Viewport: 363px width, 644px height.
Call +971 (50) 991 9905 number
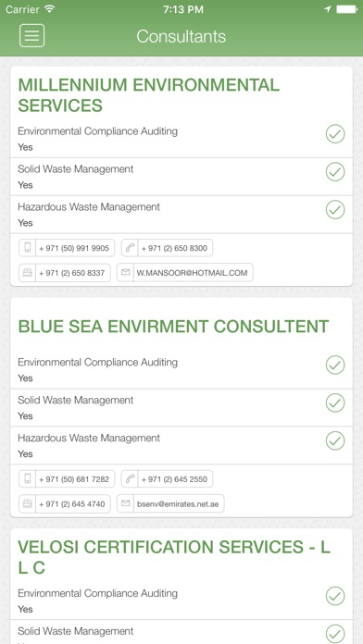(x=74, y=248)
